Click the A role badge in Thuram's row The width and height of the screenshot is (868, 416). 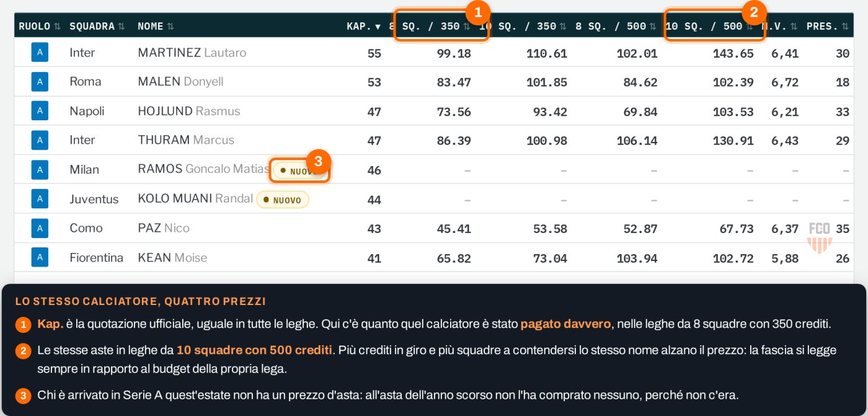[x=40, y=140]
